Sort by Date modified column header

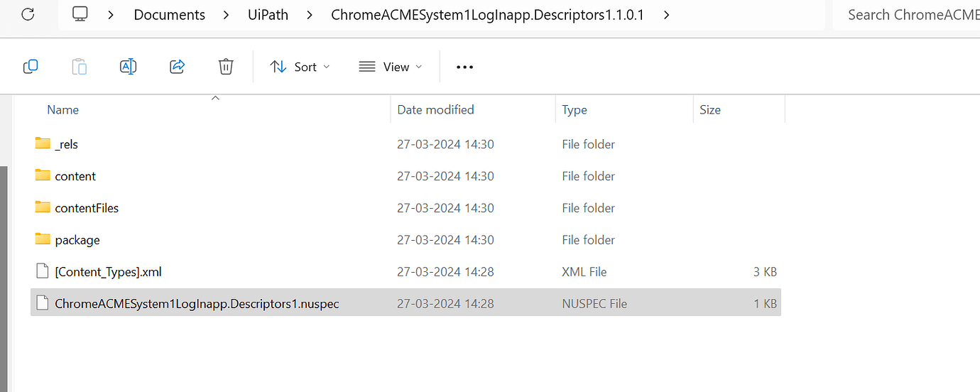tap(435, 109)
